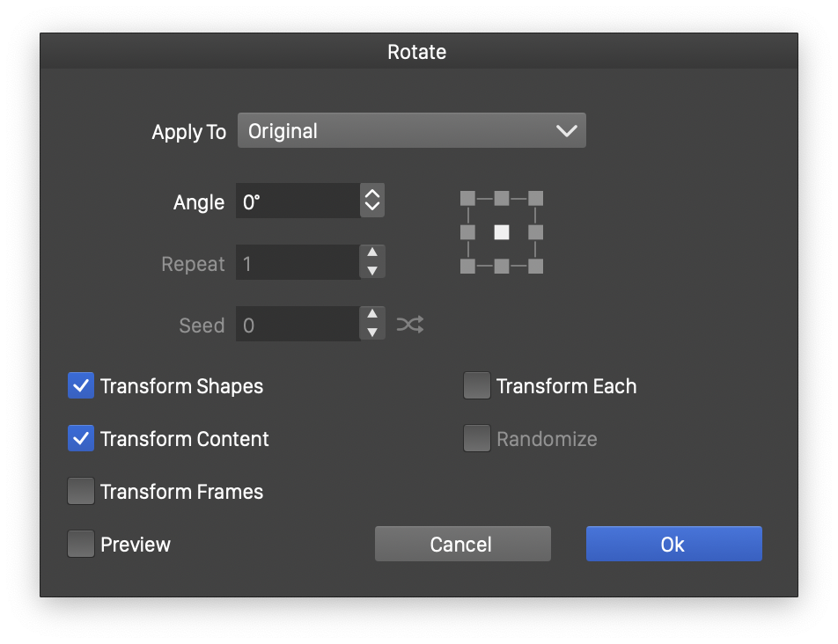Decrease the Repeat value with down arrow

point(372,271)
